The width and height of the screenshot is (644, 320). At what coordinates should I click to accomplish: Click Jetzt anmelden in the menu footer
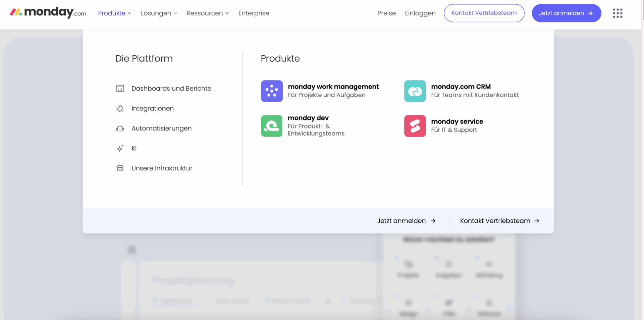point(401,221)
